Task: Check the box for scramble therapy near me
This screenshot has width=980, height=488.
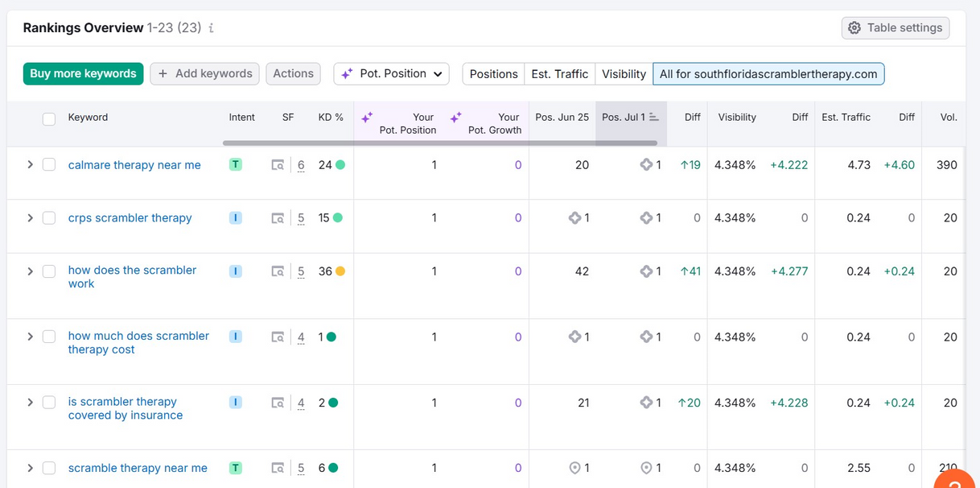Action: tap(49, 468)
